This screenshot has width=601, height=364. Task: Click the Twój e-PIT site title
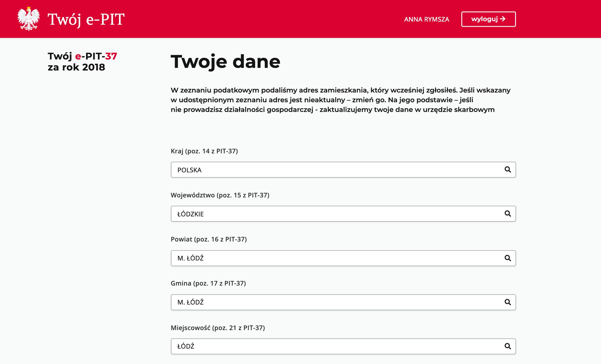coord(86,19)
